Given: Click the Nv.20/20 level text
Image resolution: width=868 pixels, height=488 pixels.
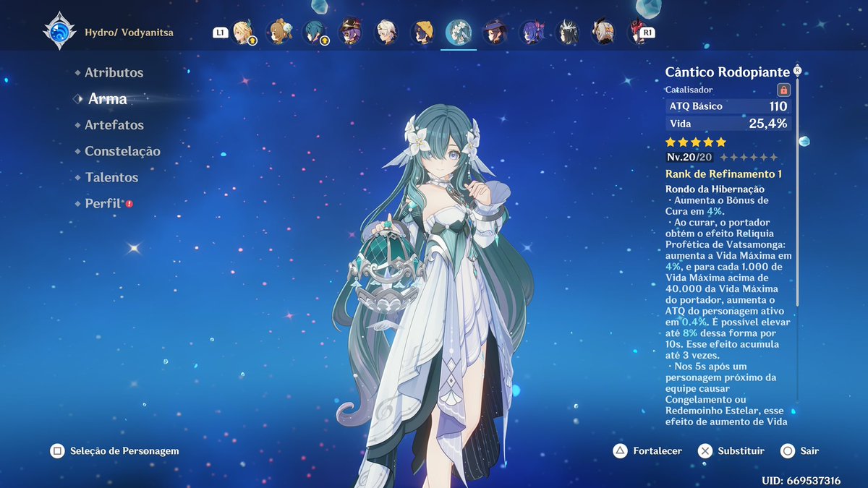Looking at the screenshot, I should pos(690,157).
